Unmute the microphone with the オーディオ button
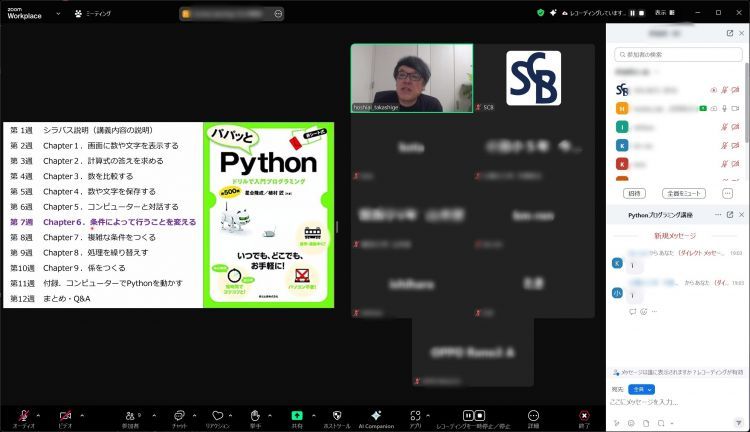 [22, 415]
